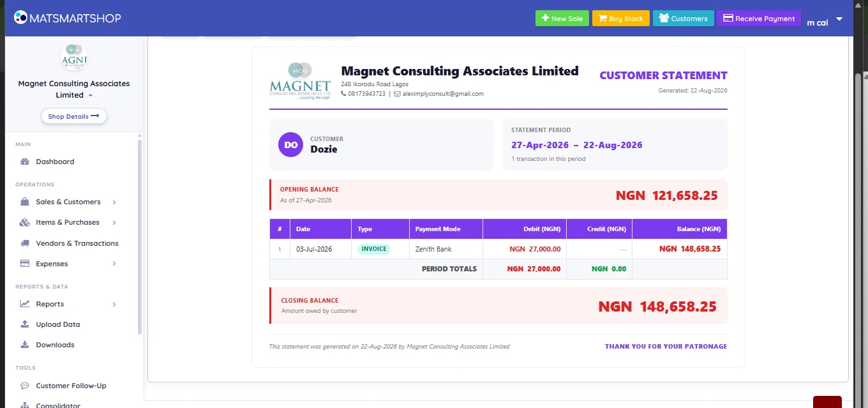Click the closing balance NGN 148,658.25
This screenshot has width=868, height=408.
pos(657,306)
